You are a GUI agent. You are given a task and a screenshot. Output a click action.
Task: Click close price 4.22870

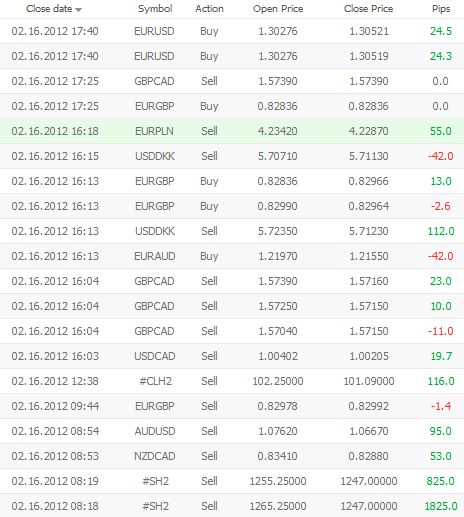[x=368, y=131]
